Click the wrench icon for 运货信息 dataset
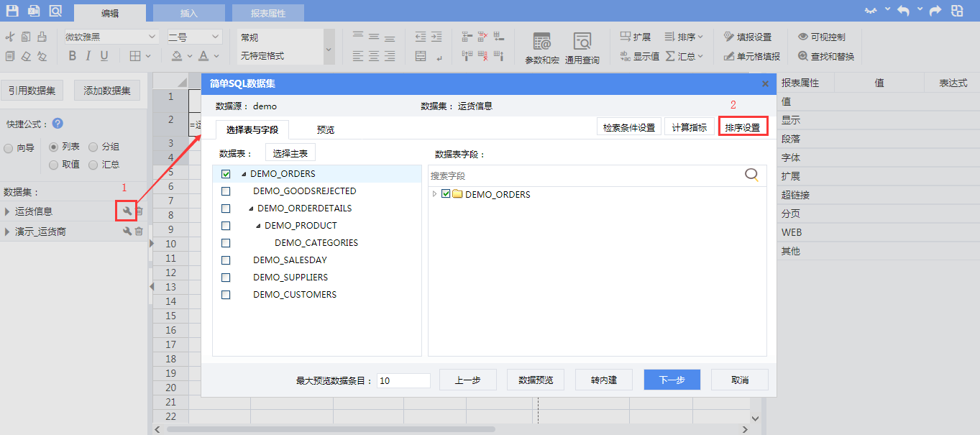980x435 pixels. 127,211
